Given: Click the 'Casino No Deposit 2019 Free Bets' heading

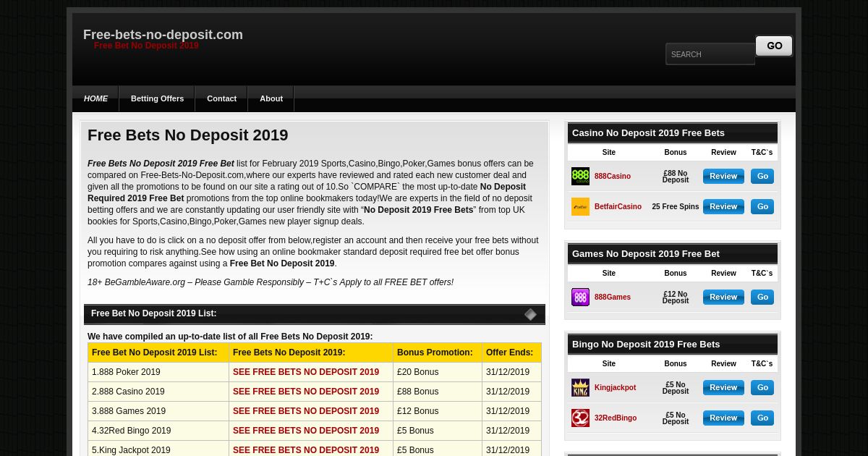Looking at the screenshot, I should point(648,132).
